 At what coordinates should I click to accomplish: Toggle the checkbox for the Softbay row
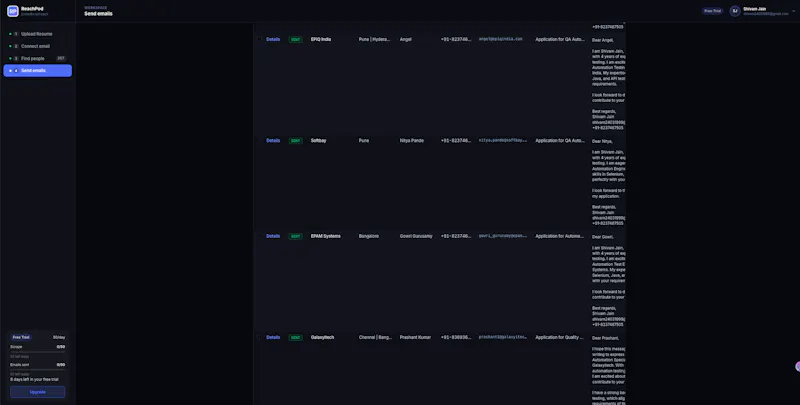tap(259, 140)
